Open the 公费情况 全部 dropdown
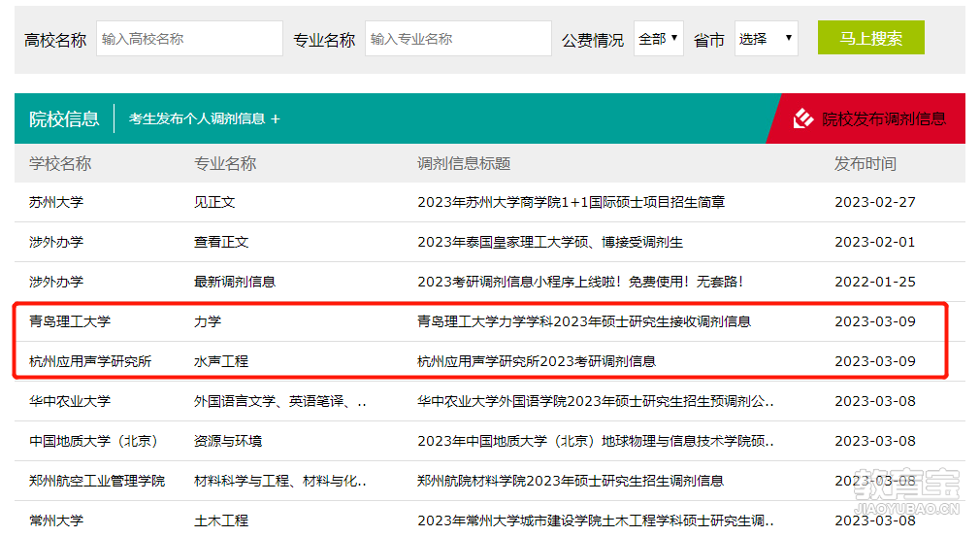Viewport: 980px width, 537px height. [659, 39]
